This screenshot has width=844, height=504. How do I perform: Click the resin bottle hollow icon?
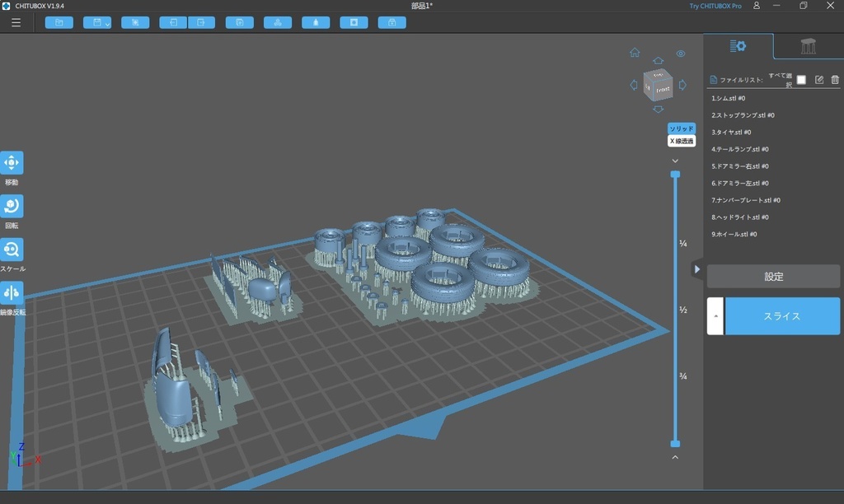coord(316,22)
